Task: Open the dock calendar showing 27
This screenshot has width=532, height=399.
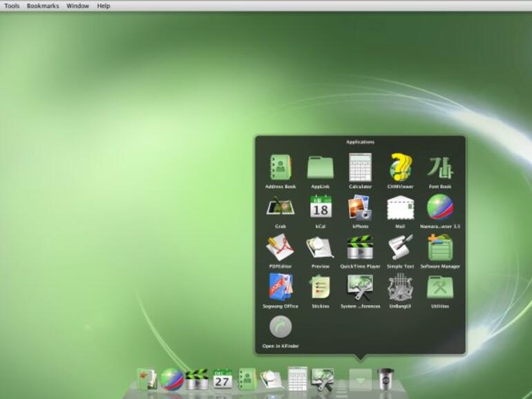Action: pyautogui.click(x=222, y=380)
